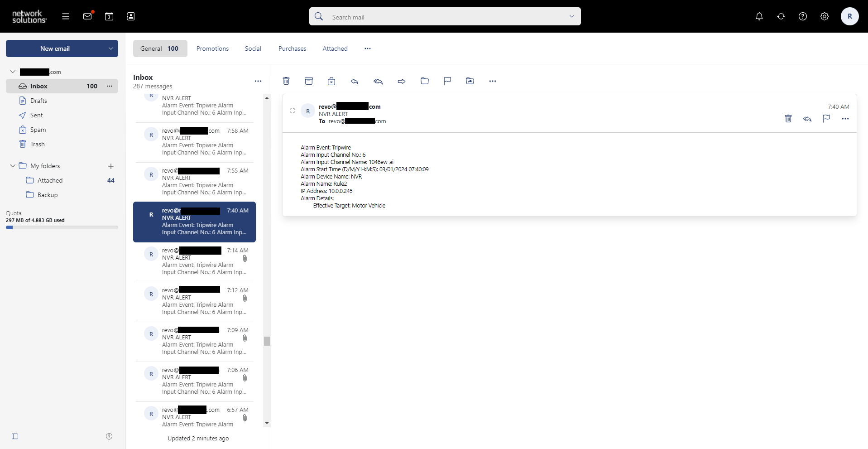Reply using the toolbar reply arrow
This screenshot has height=449, width=868.
(x=355, y=81)
